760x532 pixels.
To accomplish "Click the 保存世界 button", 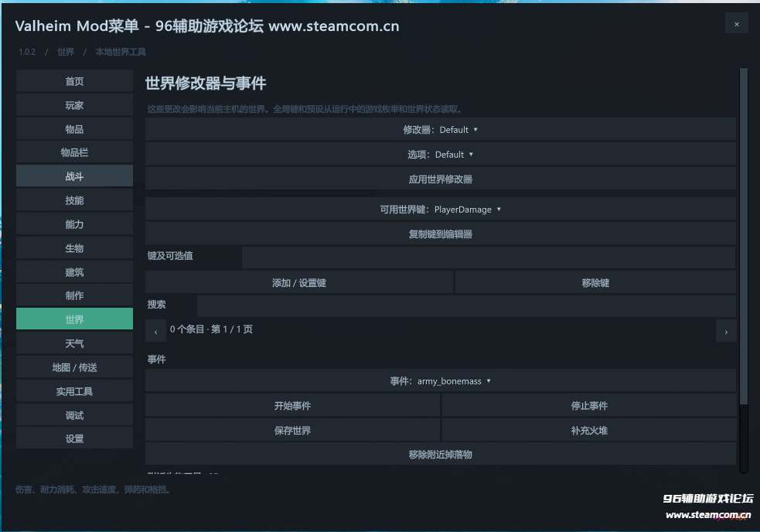I will point(292,430).
